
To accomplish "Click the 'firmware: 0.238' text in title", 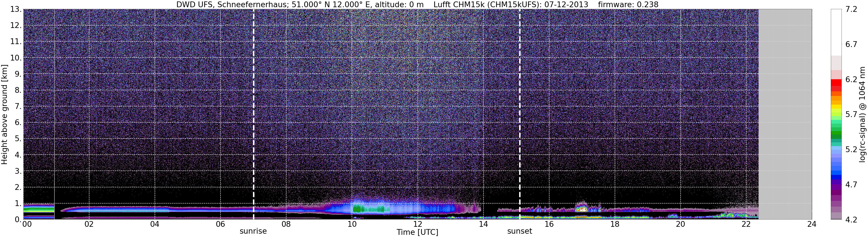I will tap(628, 4).
